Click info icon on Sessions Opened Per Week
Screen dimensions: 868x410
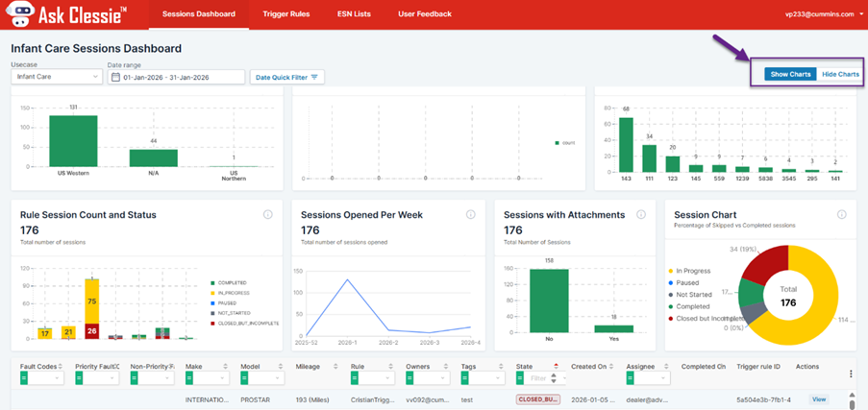pos(470,215)
